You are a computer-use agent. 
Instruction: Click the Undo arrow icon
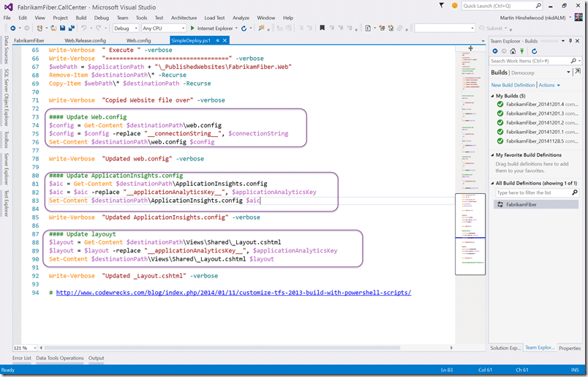[x=84, y=28]
